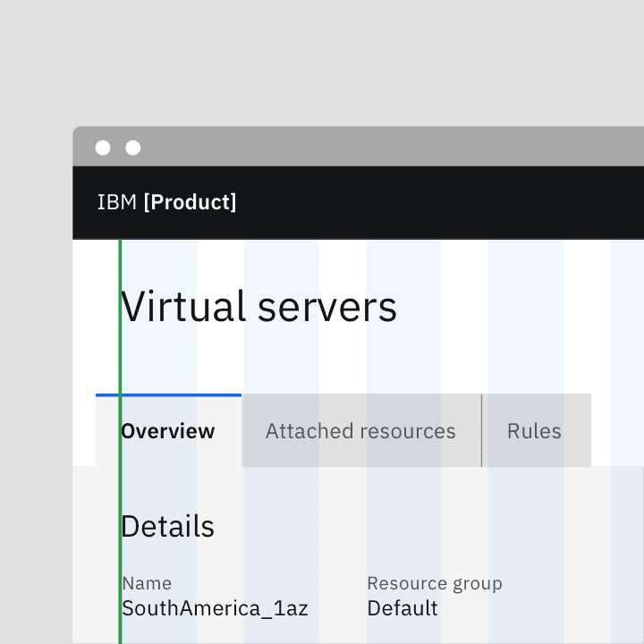Click the IBM text in the header

click(116, 202)
